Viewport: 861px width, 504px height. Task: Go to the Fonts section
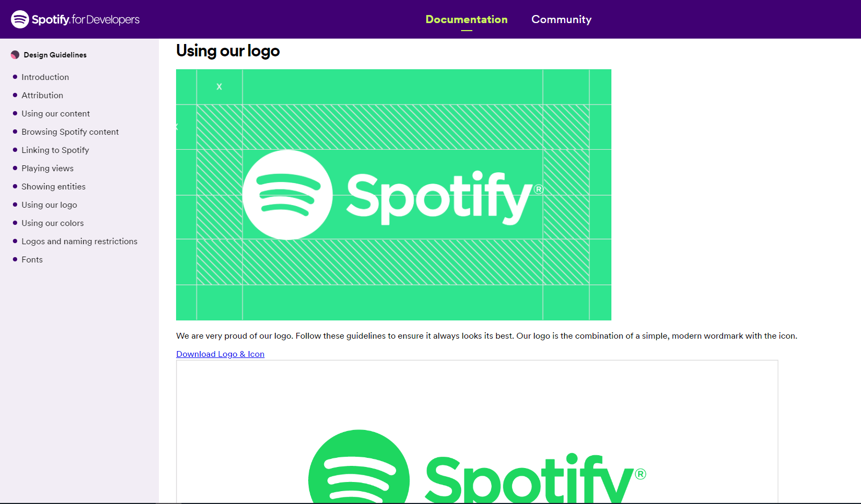tap(32, 260)
